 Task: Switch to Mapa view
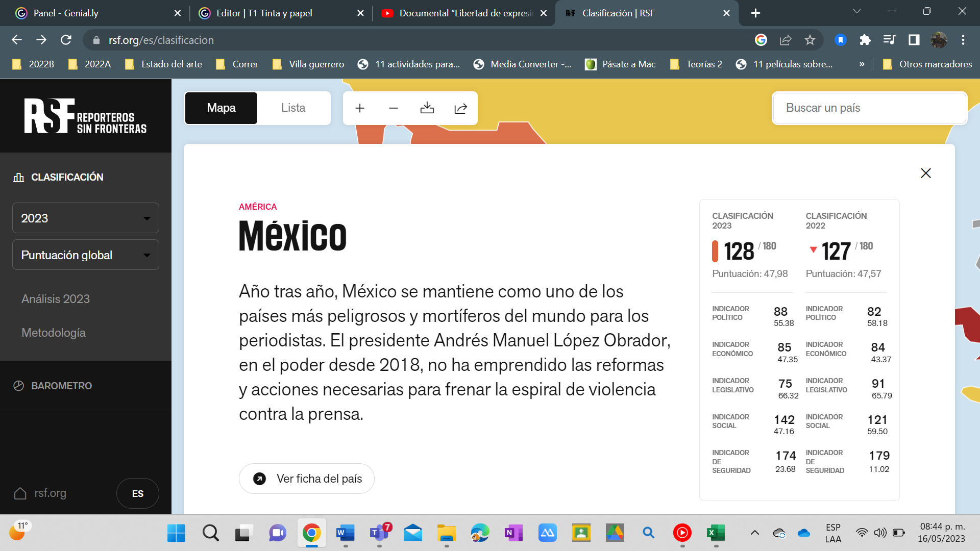tap(221, 108)
